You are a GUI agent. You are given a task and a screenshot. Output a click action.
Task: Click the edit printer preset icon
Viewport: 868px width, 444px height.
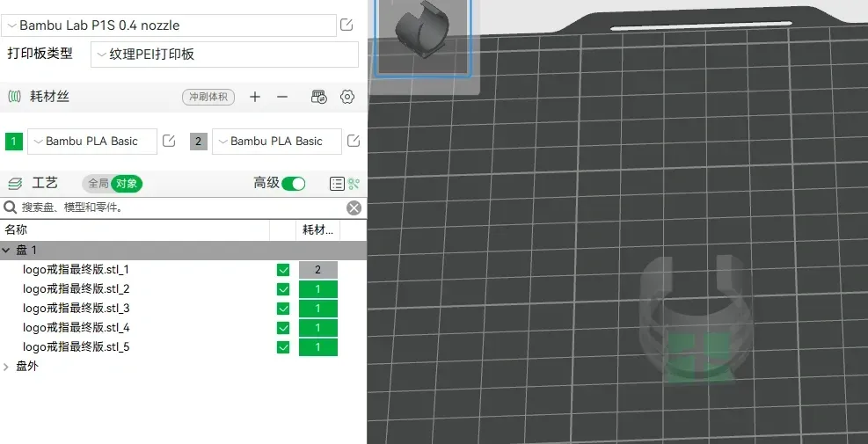[x=346, y=25]
